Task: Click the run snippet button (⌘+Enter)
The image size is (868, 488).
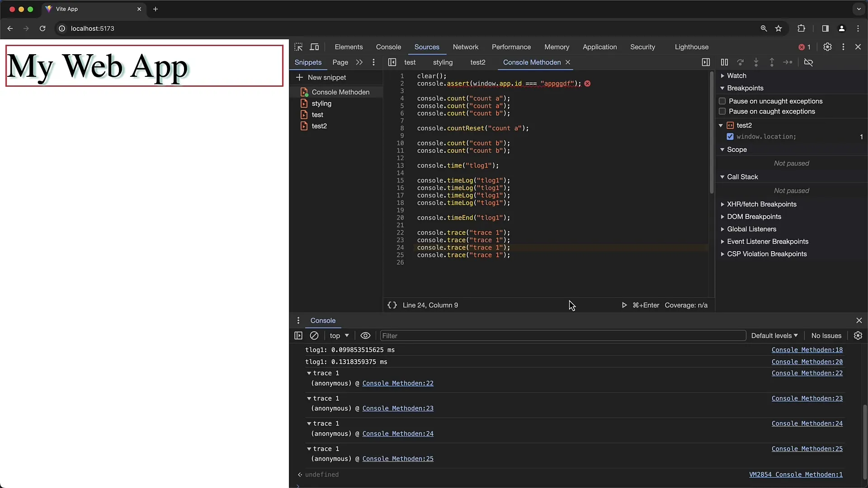Action: click(624, 305)
